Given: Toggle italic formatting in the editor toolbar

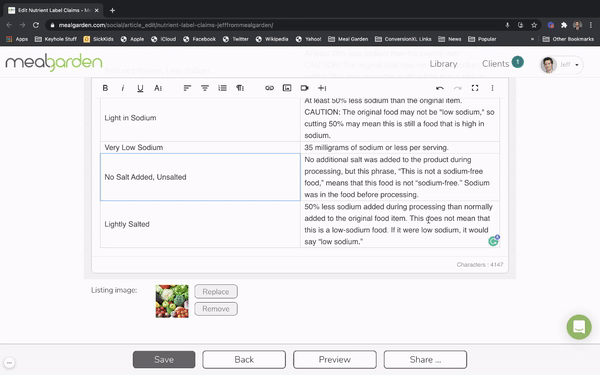Looking at the screenshot, I should click(122, 88).
